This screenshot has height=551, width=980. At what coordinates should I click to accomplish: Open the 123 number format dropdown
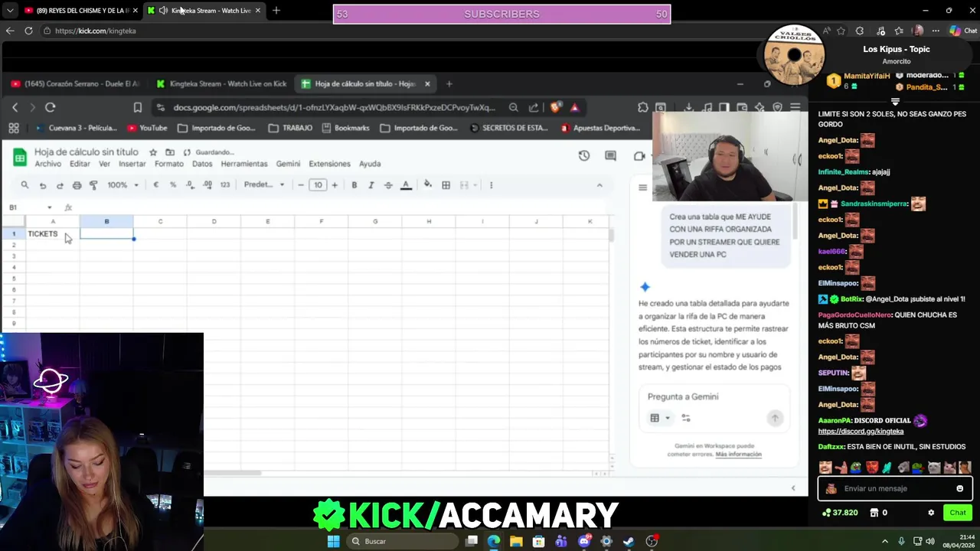224,185
